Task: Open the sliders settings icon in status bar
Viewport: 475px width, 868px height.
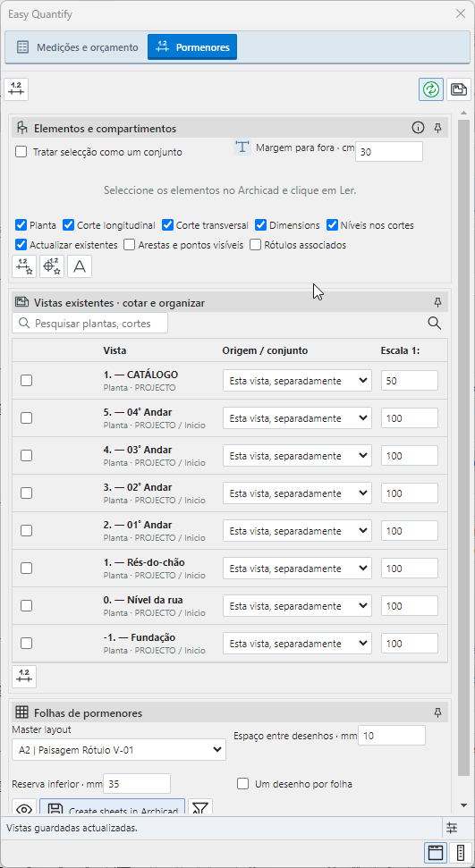Action: [452, 828]
